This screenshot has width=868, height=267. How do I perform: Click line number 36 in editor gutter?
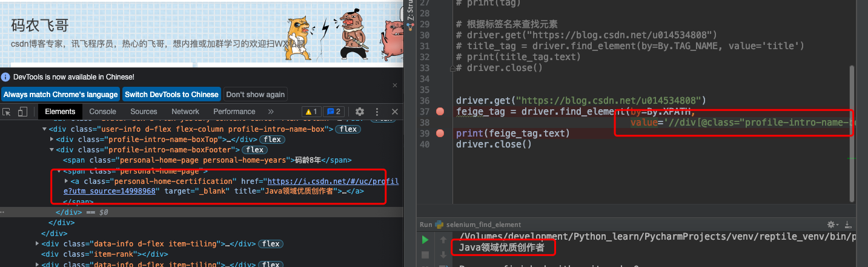(x=424, y=101)
